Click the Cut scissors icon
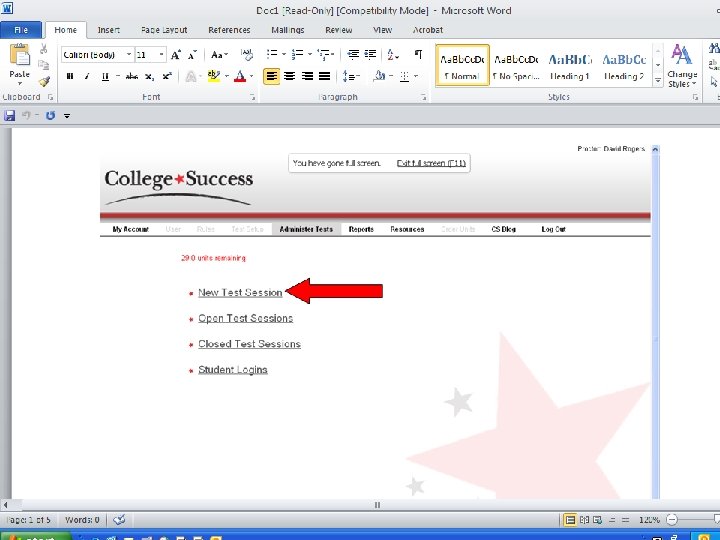This screenshot has width=720, height=540. (44, 49)
